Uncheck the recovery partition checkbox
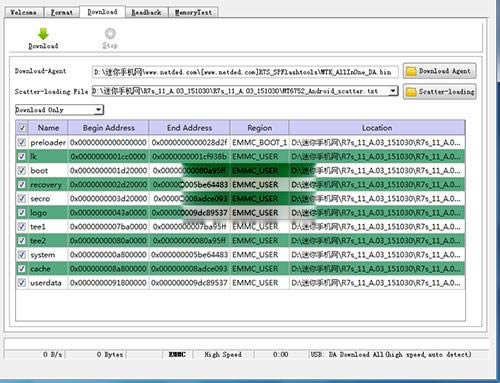This screenshot has width=500, height=383. (22, 184)
